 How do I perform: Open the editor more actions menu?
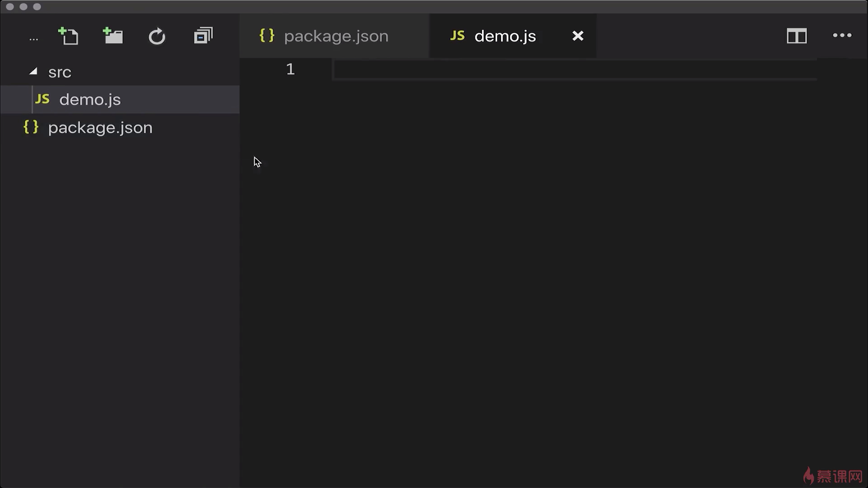point(842,35)
